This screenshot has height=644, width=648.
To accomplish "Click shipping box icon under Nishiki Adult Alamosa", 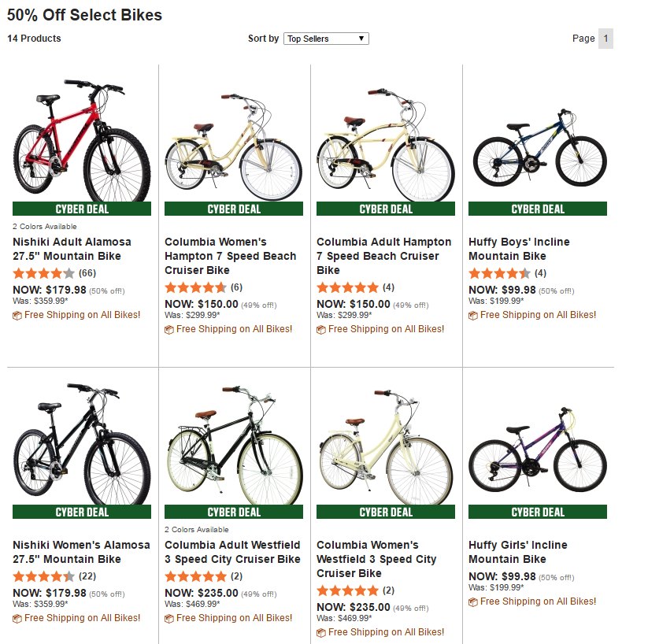I will 17,316.
